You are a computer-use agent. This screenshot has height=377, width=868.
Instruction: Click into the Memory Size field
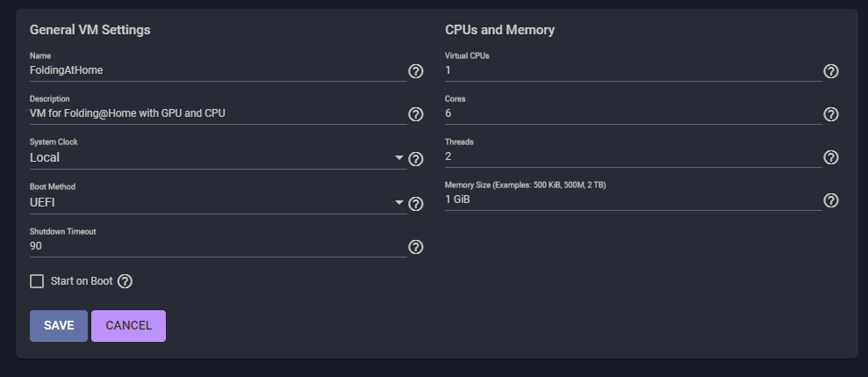pos(632,199)
